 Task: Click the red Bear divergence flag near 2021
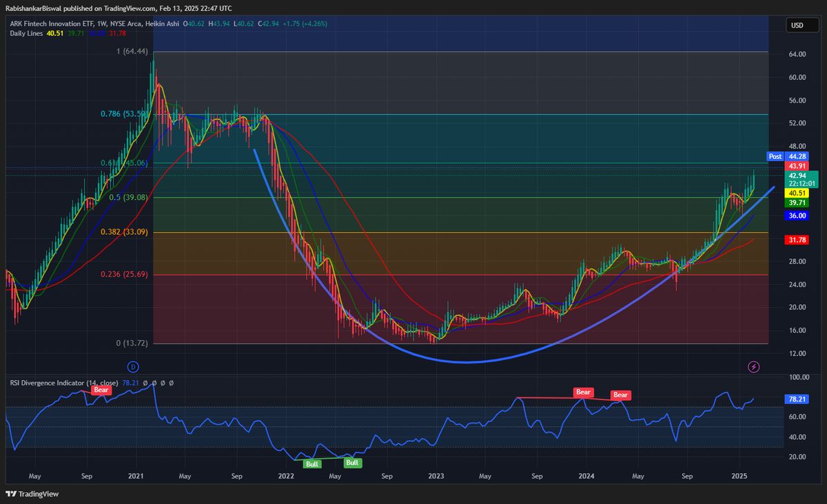[101, 390]
